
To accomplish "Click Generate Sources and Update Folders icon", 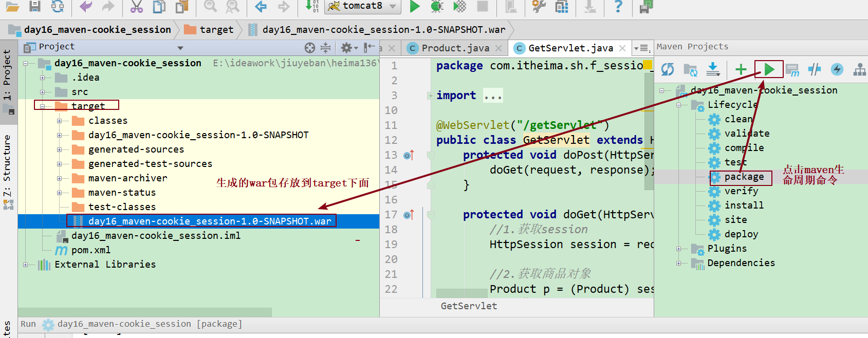I will click(x=690, y=69).
